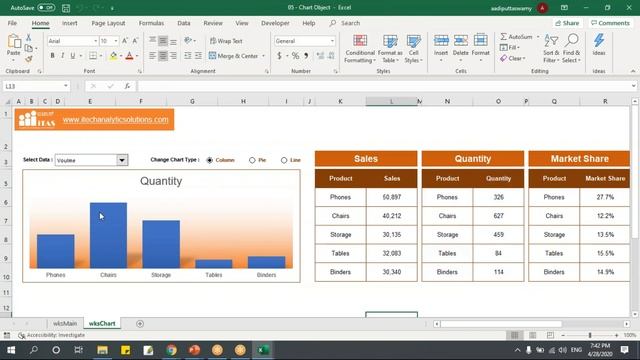Click Merge & Center
640x360 pixels.
pyautogui.click(x=233, y=56)
